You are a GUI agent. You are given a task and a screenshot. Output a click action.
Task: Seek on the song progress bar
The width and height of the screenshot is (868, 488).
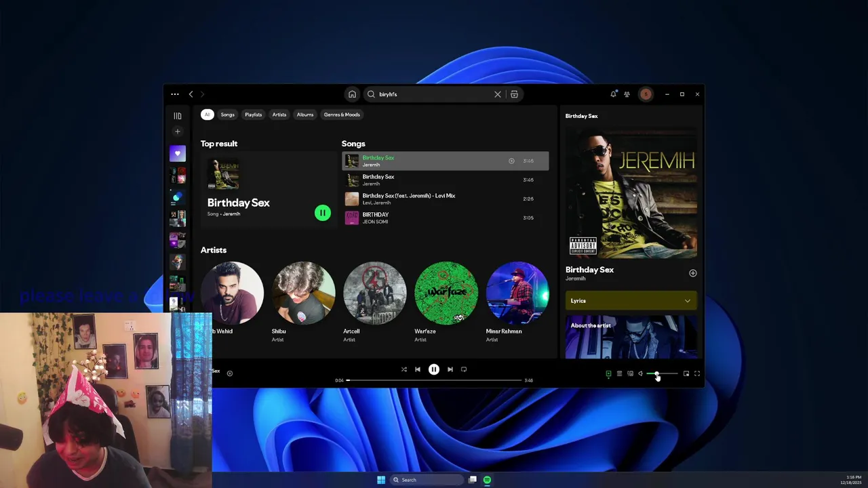[x=434, y=380]
